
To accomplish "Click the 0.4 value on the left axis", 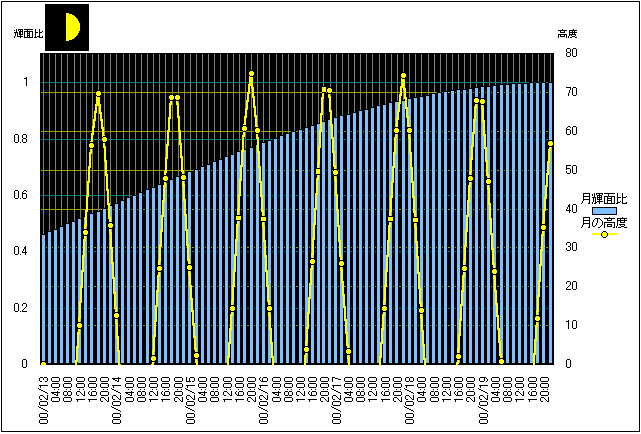I will 26,251.
